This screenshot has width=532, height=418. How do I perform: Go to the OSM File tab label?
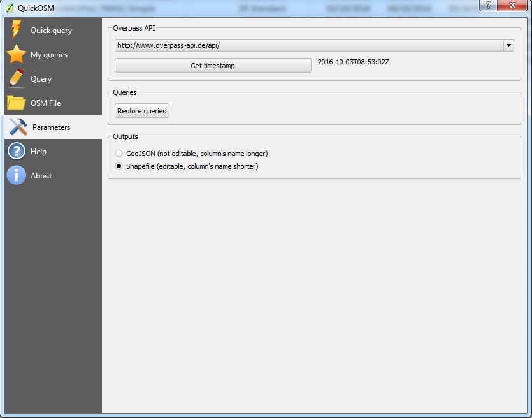pos(45,103)
